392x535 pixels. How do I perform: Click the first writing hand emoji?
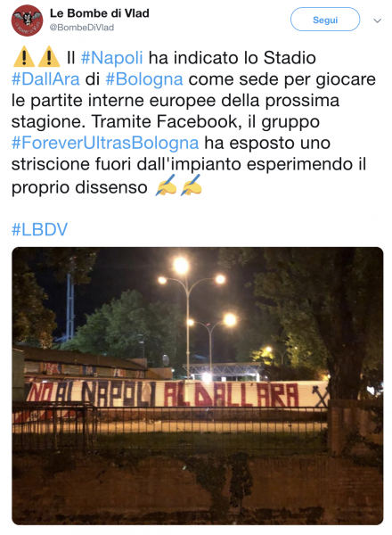[x=166, y=185]
